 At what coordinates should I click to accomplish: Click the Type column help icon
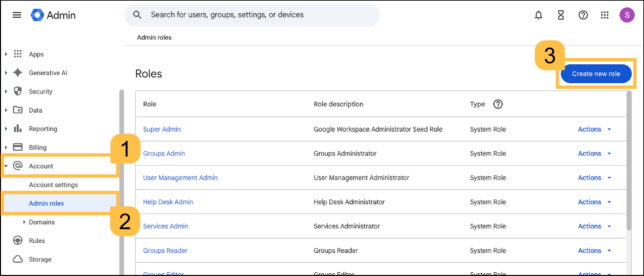[x=498, y=104]
